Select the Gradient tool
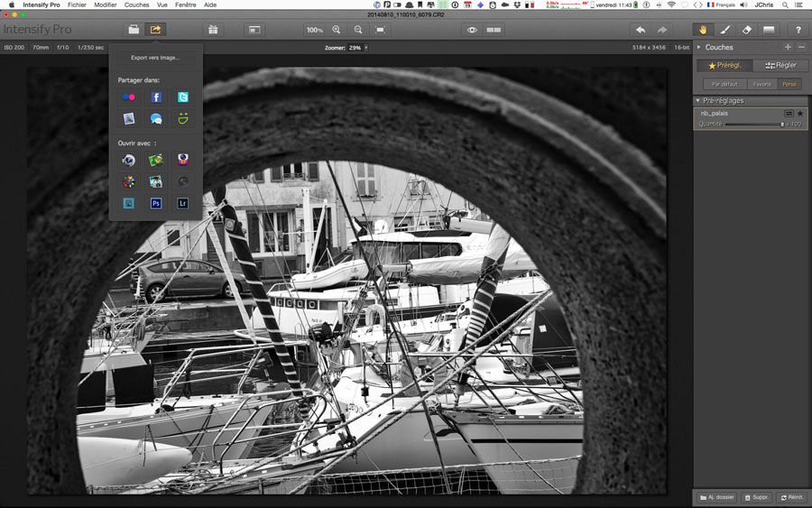The height and width of the screenshot is (508, 812). [769, 30]
